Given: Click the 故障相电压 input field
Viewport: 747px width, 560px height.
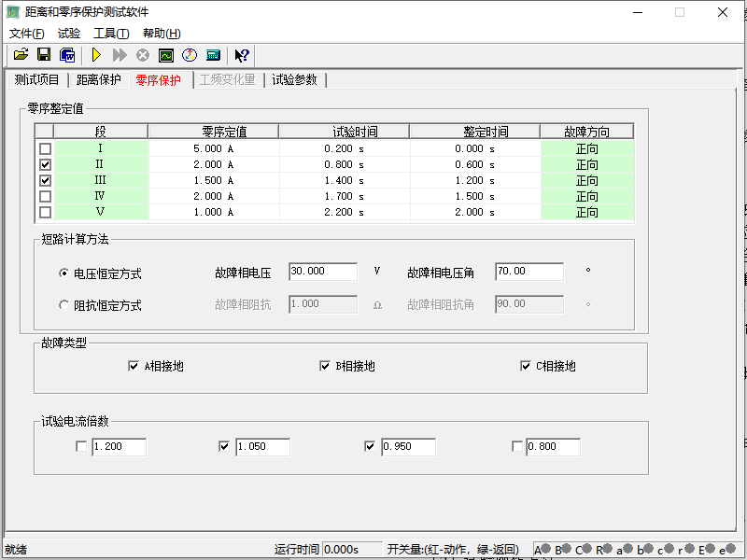Looking at the screenshot, I should pyautogui.click(x=323, y=272).
